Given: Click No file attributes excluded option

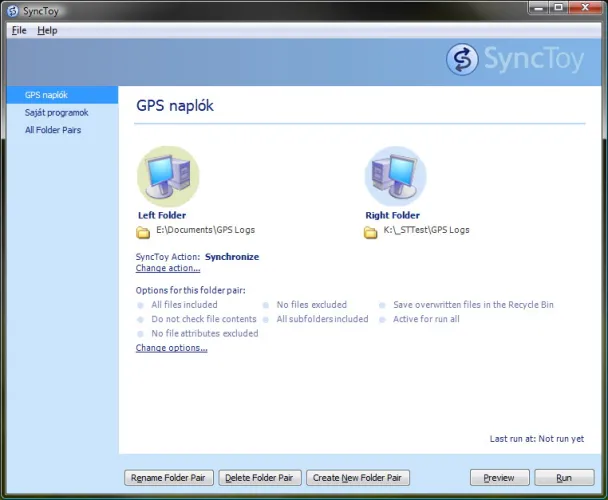Looking at the screenshot, I should [205, 333].
